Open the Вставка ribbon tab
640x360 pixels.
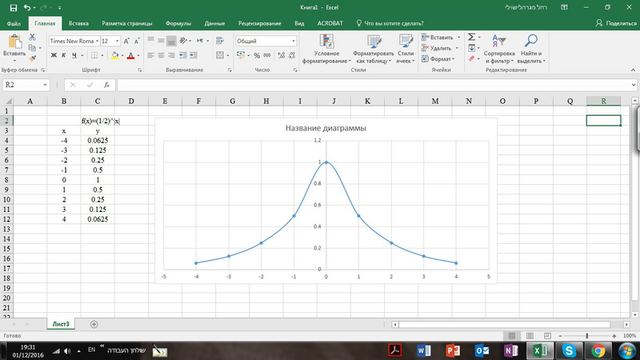(x=78, y=23)
